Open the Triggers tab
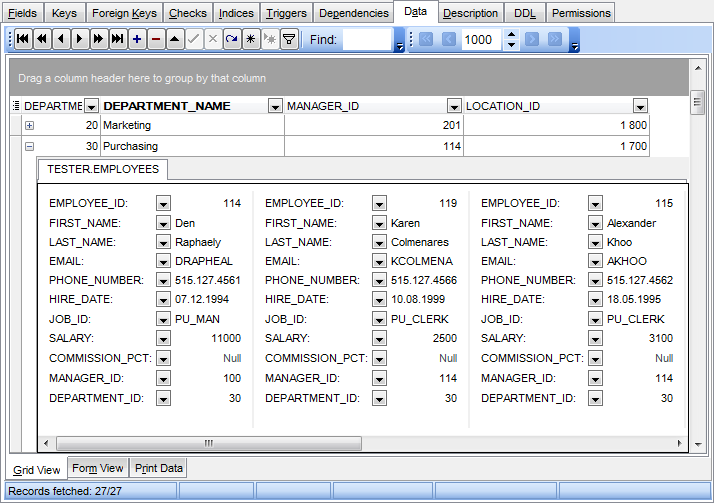 (287, 13)
